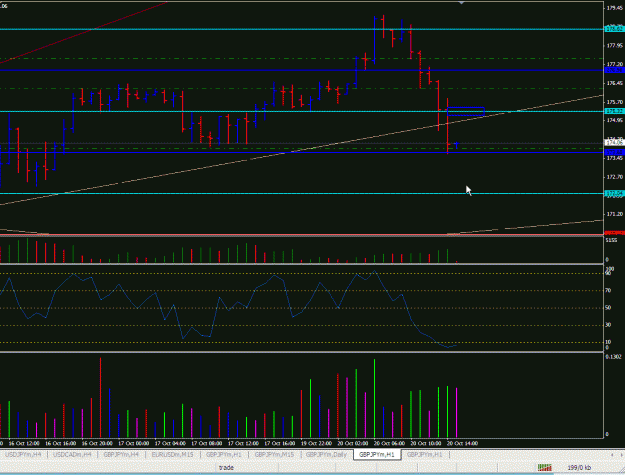Click the 20 Oct 06:00 time label
This screenshot has width=625, height=475.
click(x=389, y=443)
